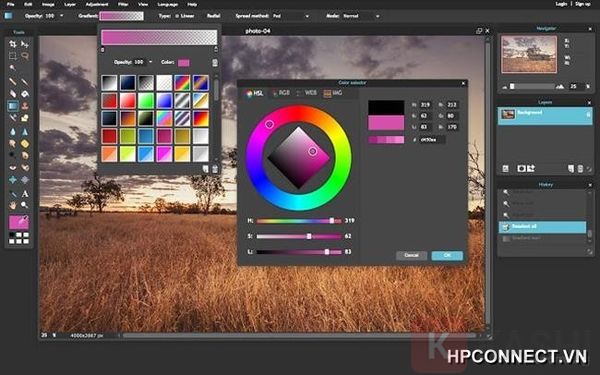Select the Hand pan tool

tap(13, 205)
